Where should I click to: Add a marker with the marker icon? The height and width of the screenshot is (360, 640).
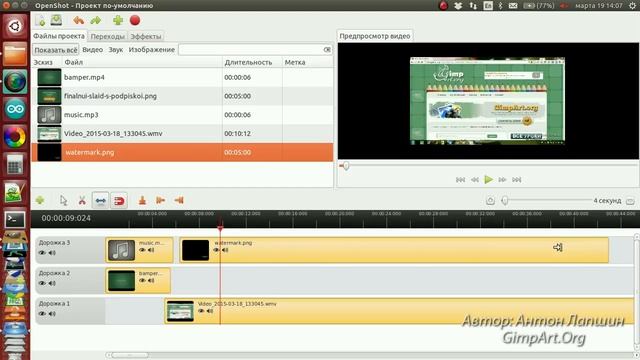142,200
